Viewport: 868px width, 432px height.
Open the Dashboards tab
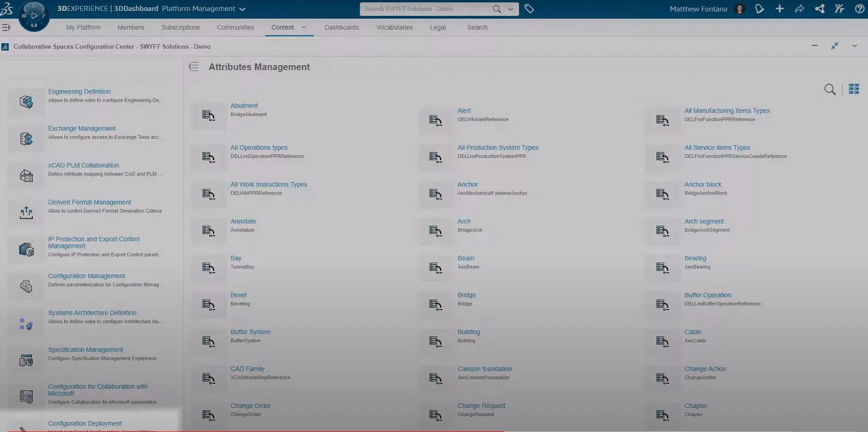coord(342,27)
